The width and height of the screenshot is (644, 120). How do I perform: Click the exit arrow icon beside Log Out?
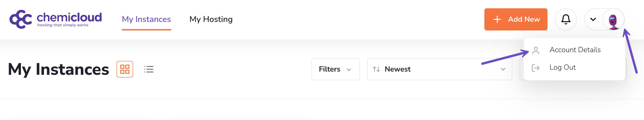(x=536, y=68)
